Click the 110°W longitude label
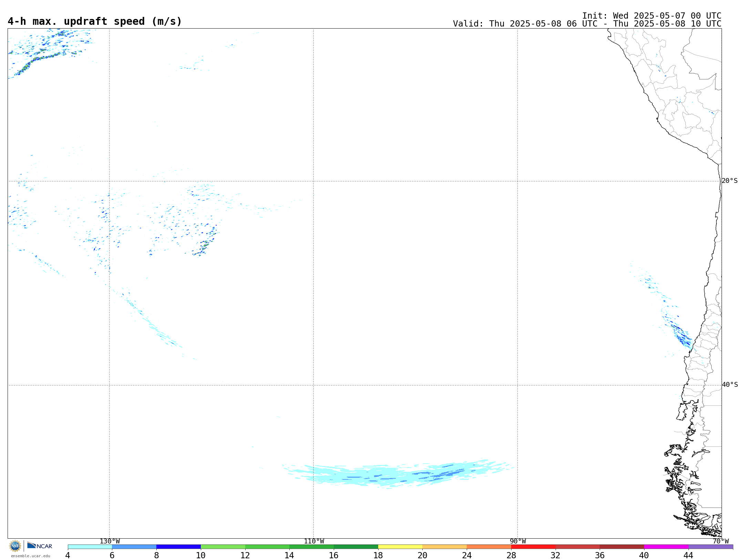The height and width of the screenshot is (560, 744). (314, 541)
